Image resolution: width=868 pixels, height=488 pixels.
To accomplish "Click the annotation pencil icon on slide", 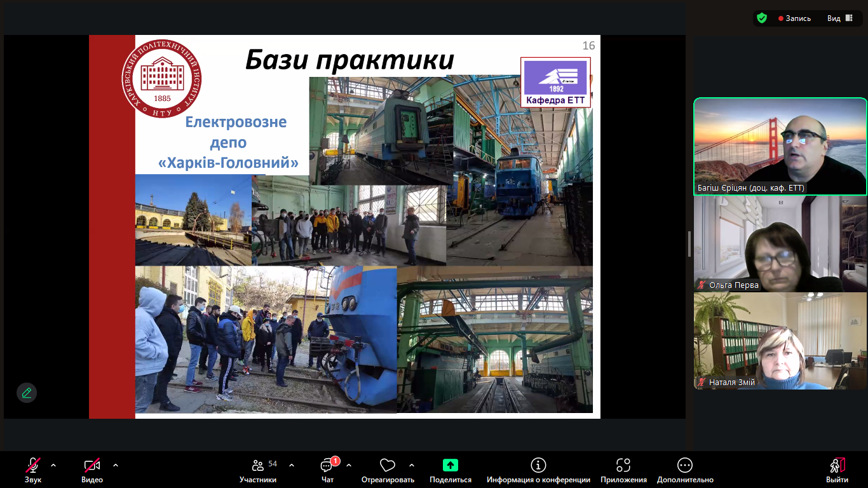I will [27, 393].
